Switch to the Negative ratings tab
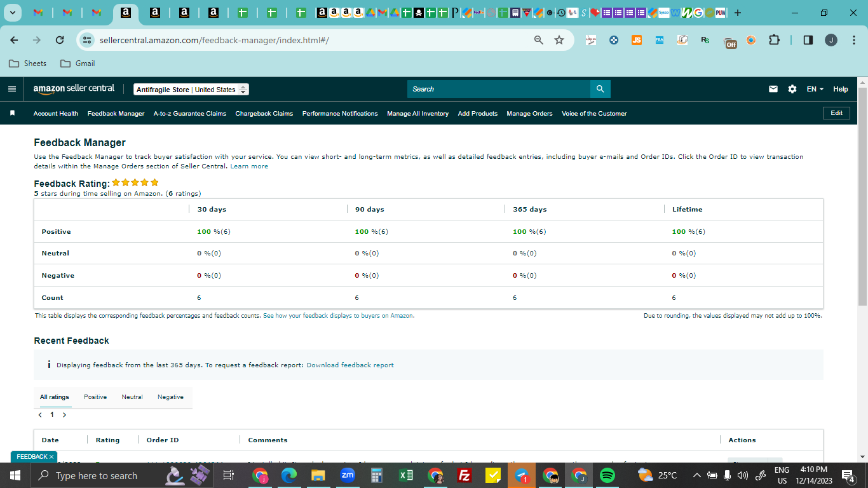The width and height of the screenshot is (868, 488). pyautogui.click(x=171, y=397)
